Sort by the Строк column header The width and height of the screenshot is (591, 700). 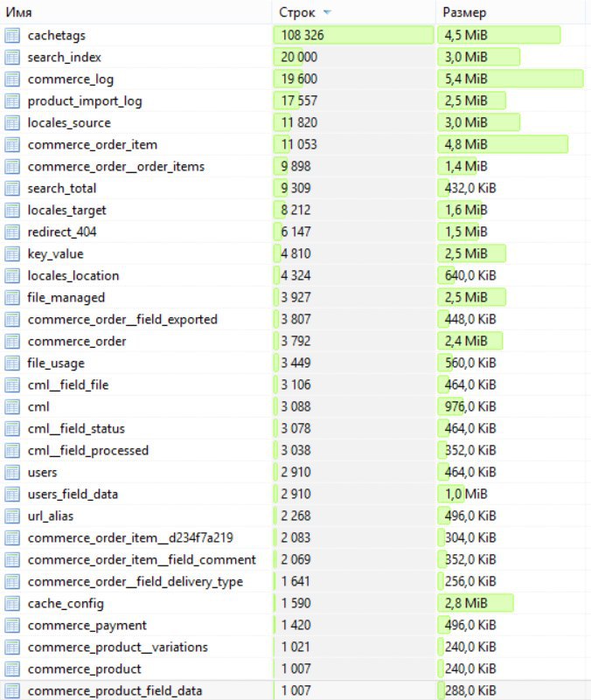(x=353, y=12)
